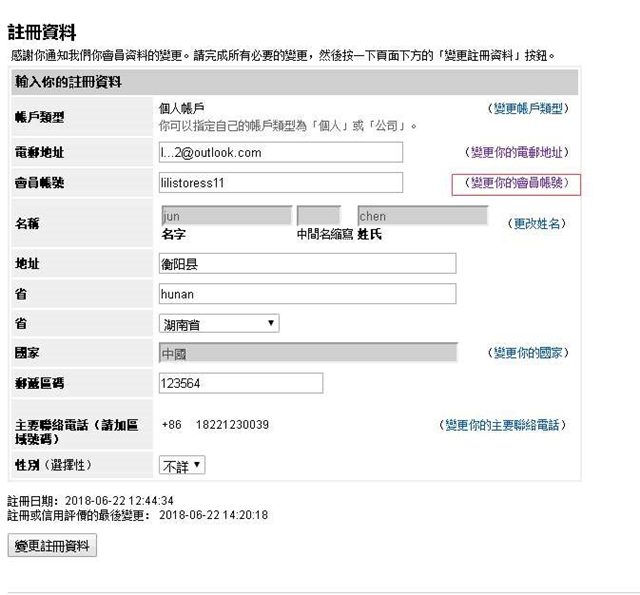This screenshot has width=640, height=595.
Task: Click the 變更你的會員帳號 link
Action: click(517, 183)
